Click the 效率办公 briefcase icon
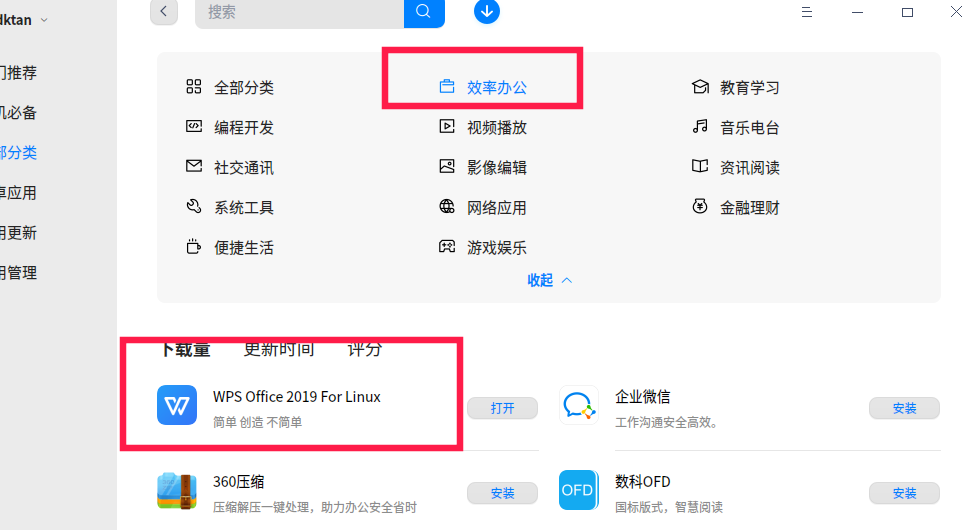The height and width of the screenshot is (530, 962). click(x=447, y=86)
